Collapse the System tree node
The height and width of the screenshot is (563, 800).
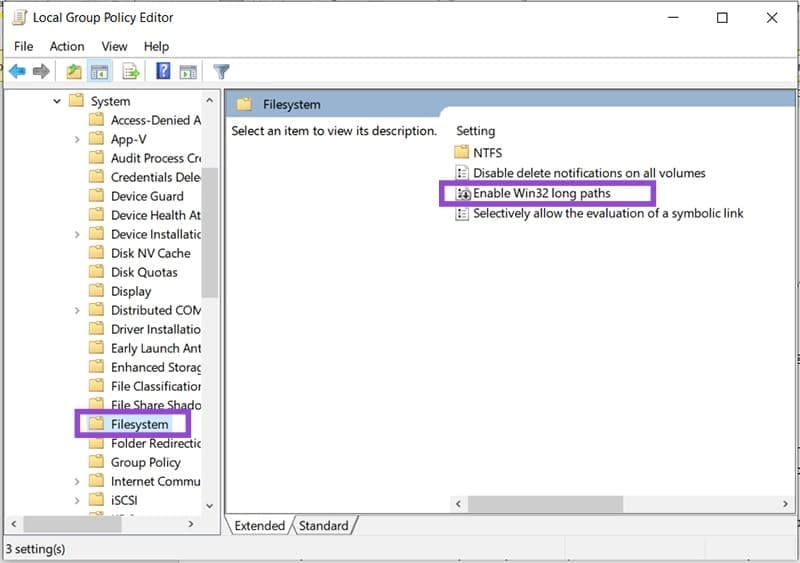57,101
